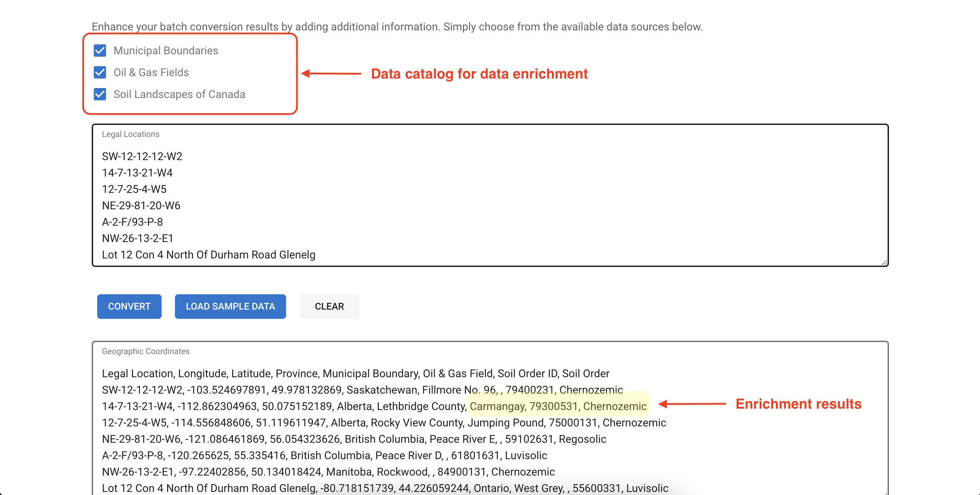Image resolution: width=980 pixels, height=495 pixels.
Task: Toggle the Oil & Gas Fields checkbox
Action: tap(100, 72)
